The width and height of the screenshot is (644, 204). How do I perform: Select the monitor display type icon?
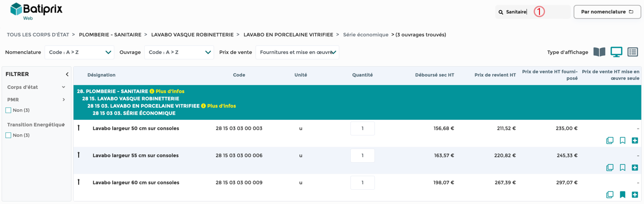click(616, 52)
